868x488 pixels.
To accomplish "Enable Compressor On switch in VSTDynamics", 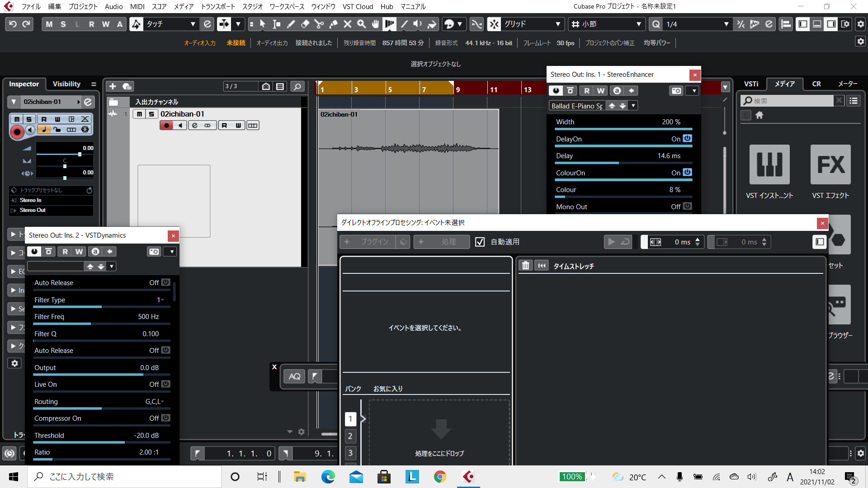I will [165, 418].
